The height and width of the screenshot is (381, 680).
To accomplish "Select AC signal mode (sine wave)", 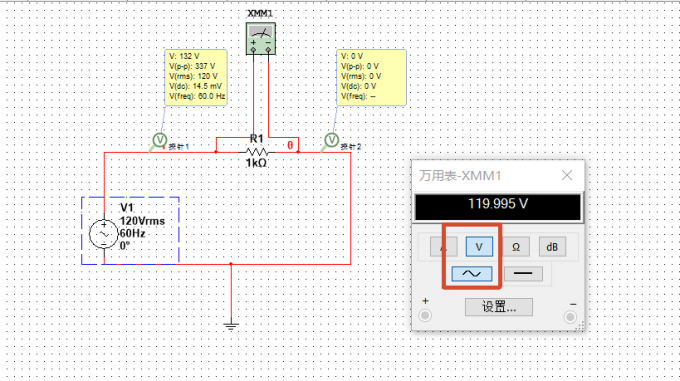I will (472, 274).
